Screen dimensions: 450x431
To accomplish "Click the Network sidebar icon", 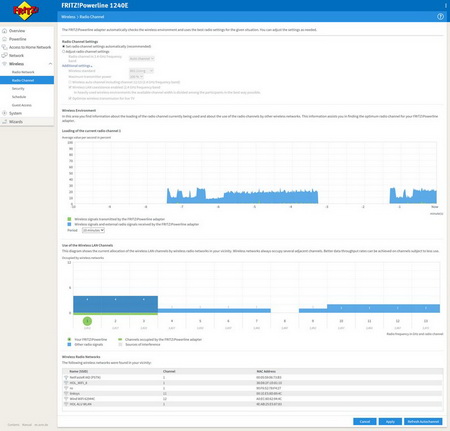I will click(x=4, y=55).
